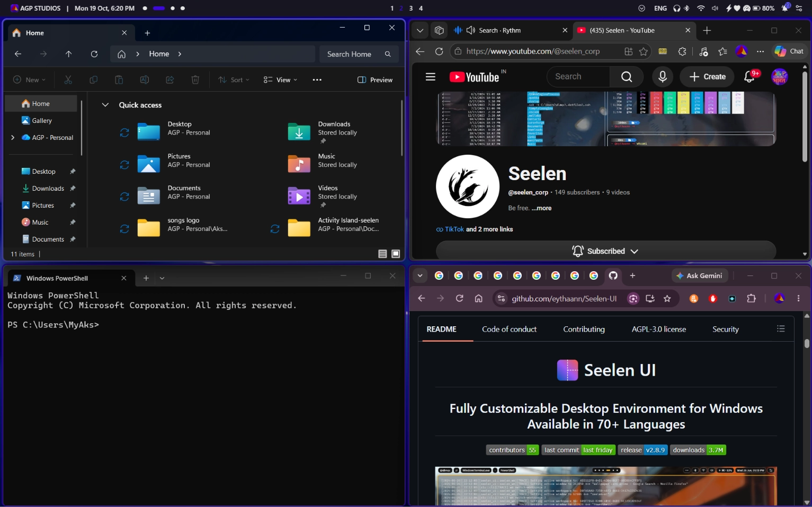Click the YouTube Create button

pos(707,77)
